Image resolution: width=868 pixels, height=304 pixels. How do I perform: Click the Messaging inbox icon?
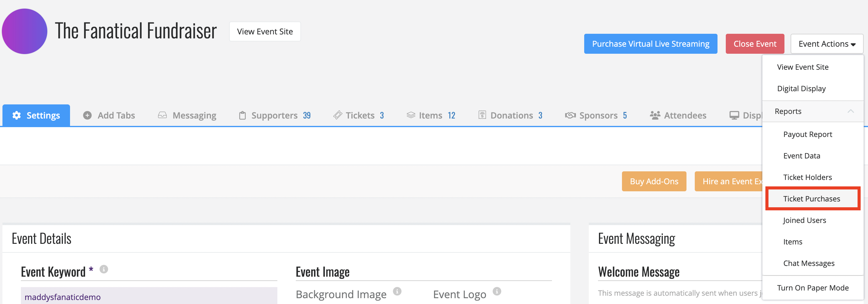(162, 115)
